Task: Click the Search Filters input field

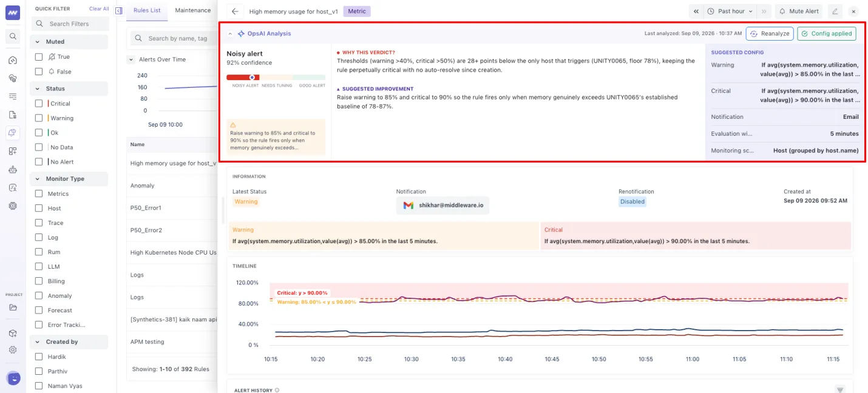Action: (x=70, y=24)
